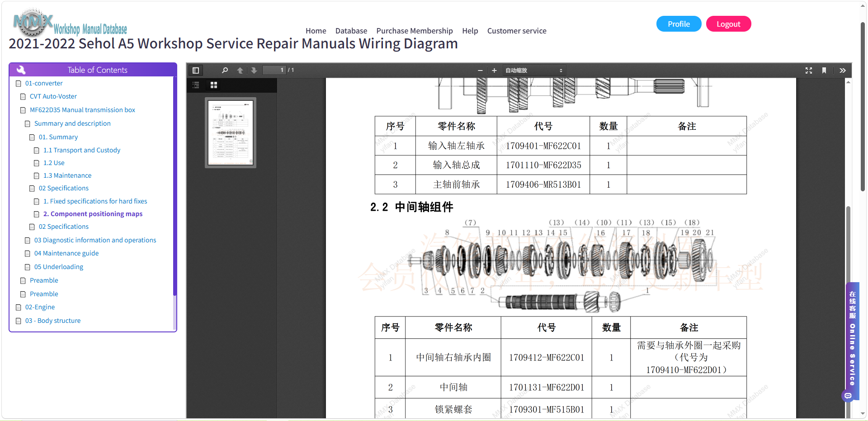The image size is (868, 421).
Task: Open the Help page
Action: coord(470,31)
